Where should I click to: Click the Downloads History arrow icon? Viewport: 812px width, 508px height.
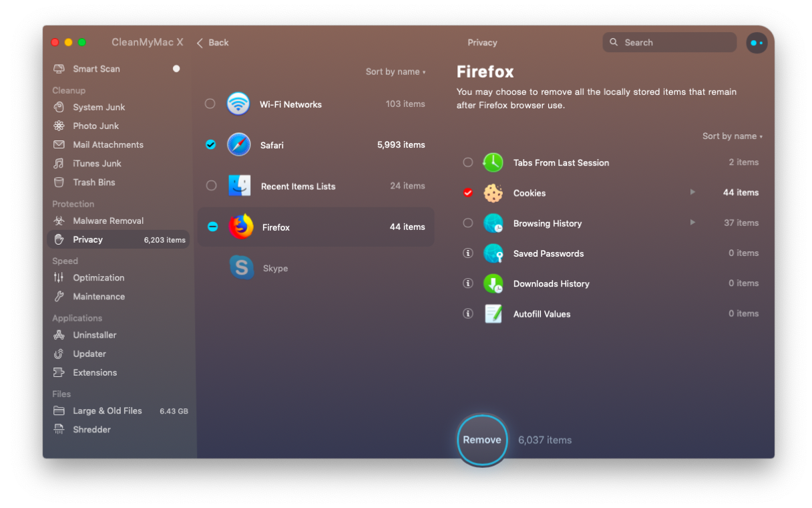(493, 283)
